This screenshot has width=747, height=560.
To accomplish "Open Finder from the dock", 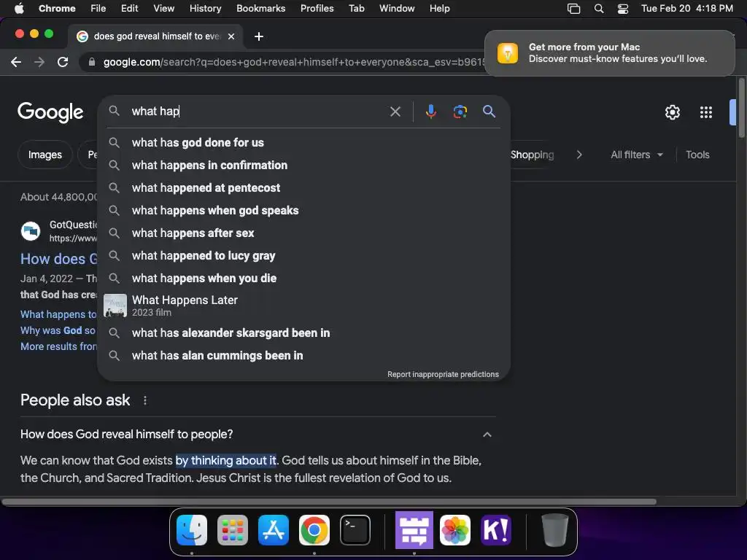I will pyautogui.click(x=192, y=530).
